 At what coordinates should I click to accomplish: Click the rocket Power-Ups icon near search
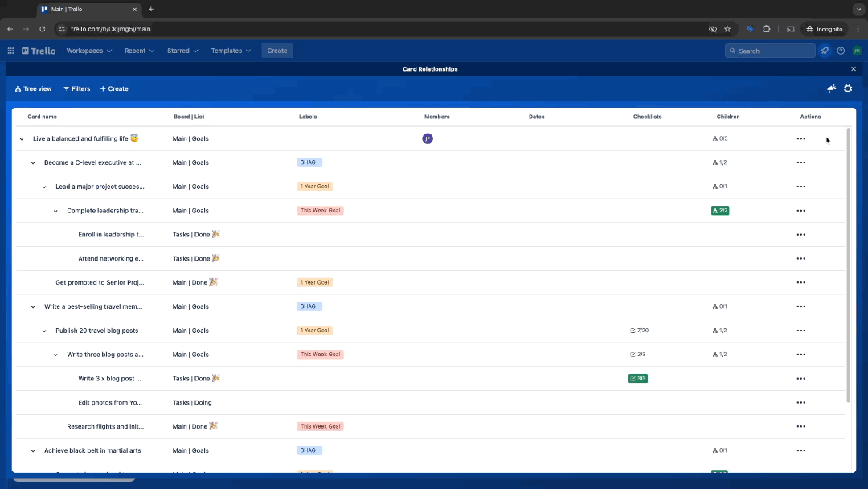pyautogui.click(x=824, y=50)
